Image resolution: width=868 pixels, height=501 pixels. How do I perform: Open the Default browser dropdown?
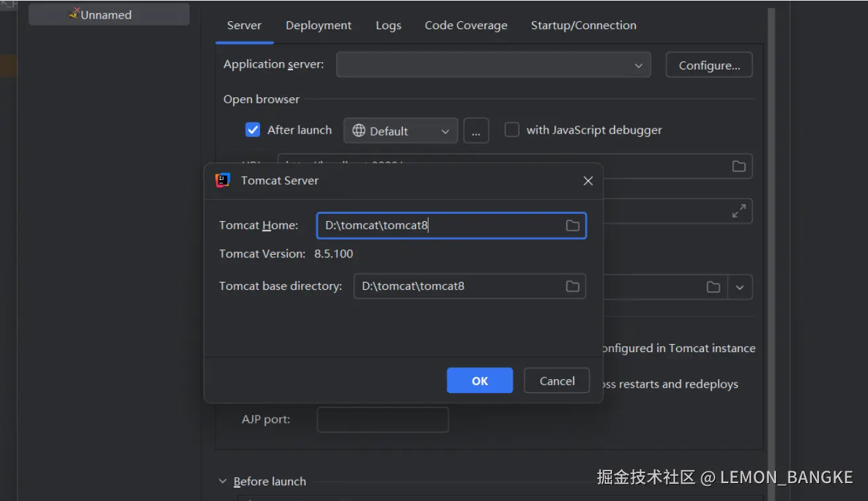tap(400, 130)
